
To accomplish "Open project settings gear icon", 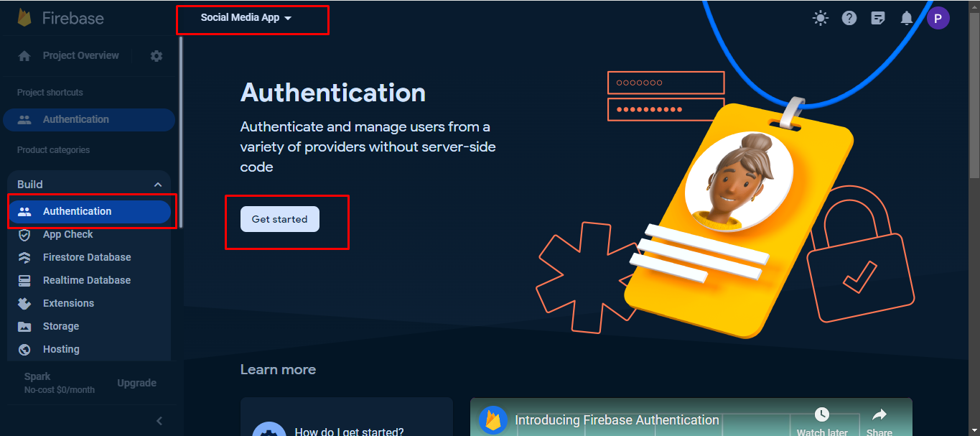I will click(157, 56).
